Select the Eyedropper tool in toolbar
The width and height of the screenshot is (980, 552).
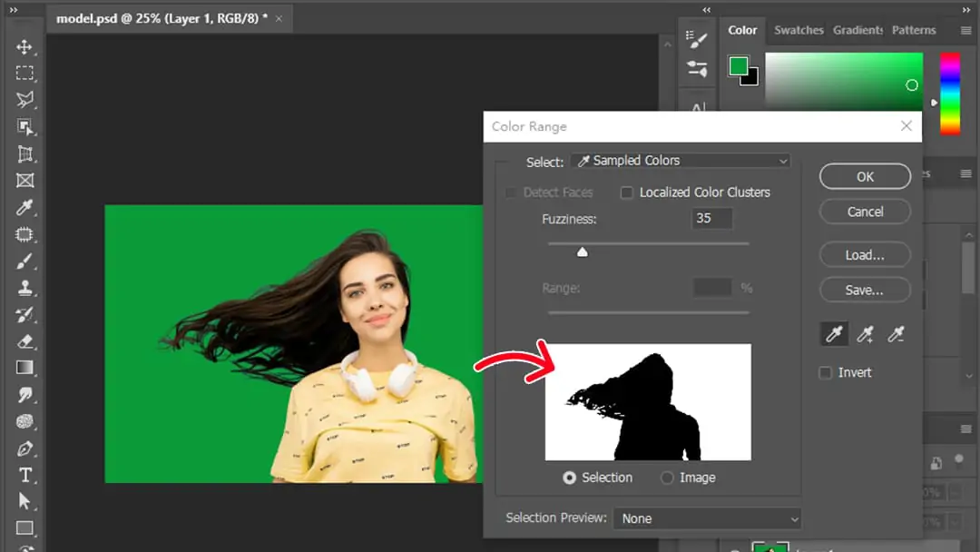(x=24, y=208)
